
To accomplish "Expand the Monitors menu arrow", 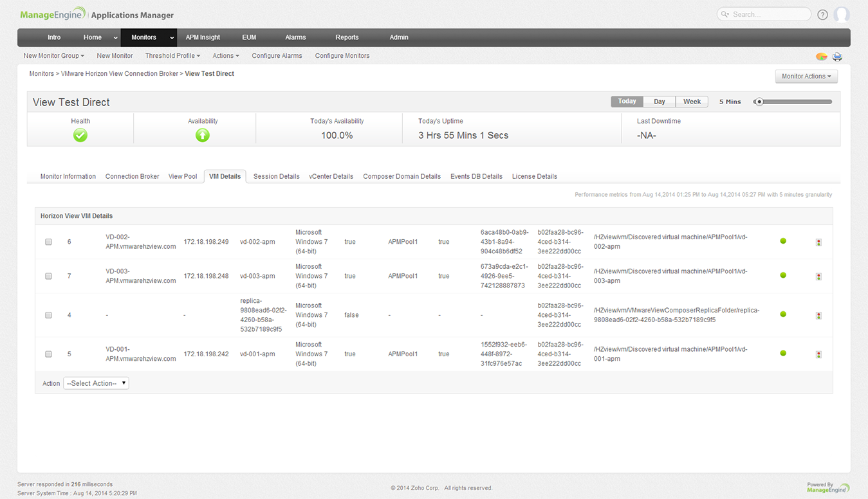I will click(x=172, y=38).
